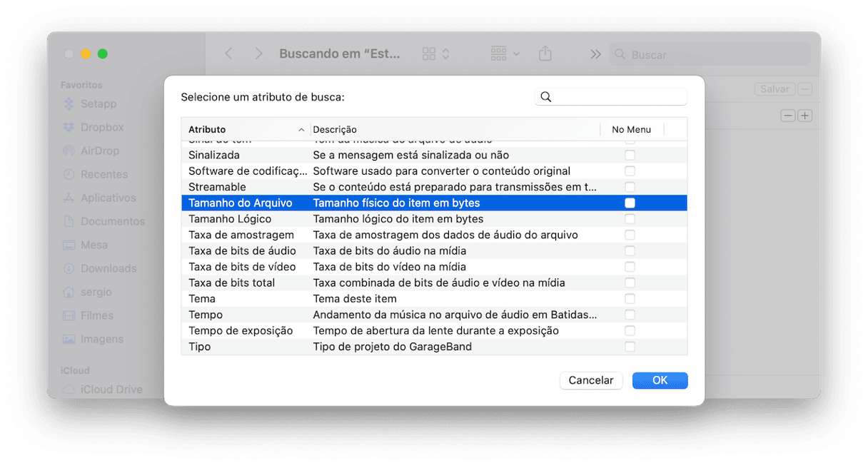Screen dimensions: 868x468
Task: Click the sergio home icon in the sidebar
Action: pos(69,292)
